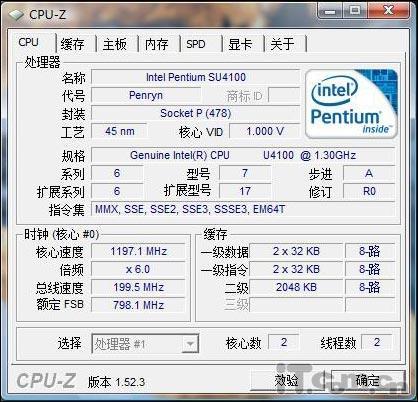
Task: Click the 线程数 value 2
Action: pos(377,343)
